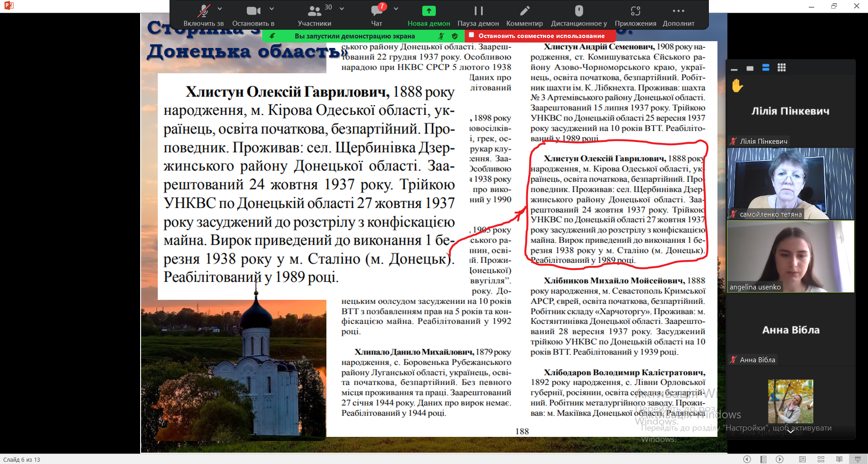Click Анна Вібла muted name label
This screenshot has height=464, width=868.
[x=753, y=360]
